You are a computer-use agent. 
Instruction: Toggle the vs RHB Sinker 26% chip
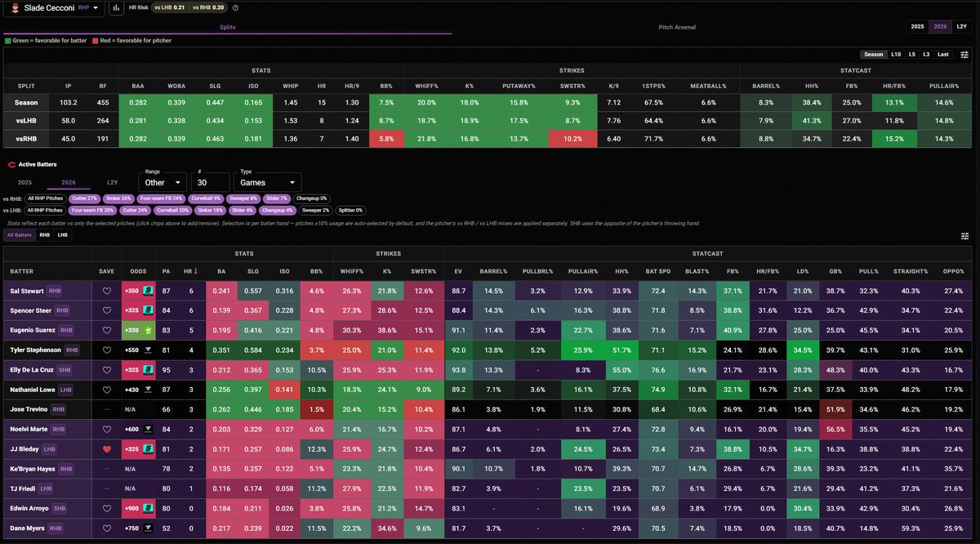coord(117,198)
